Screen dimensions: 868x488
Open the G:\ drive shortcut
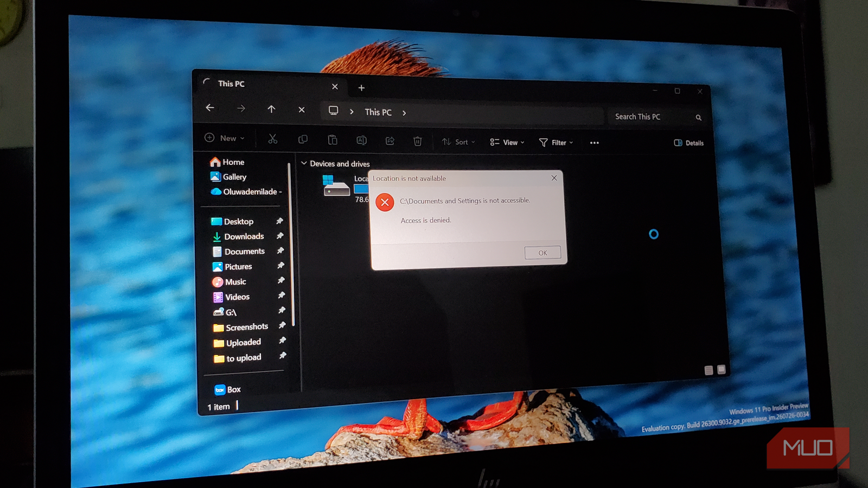coord(225,312)
